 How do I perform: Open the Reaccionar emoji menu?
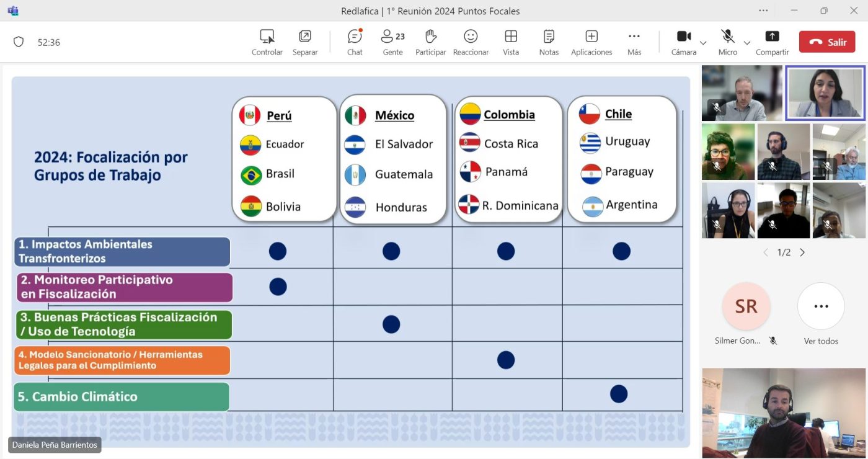(x=471, y=42)
